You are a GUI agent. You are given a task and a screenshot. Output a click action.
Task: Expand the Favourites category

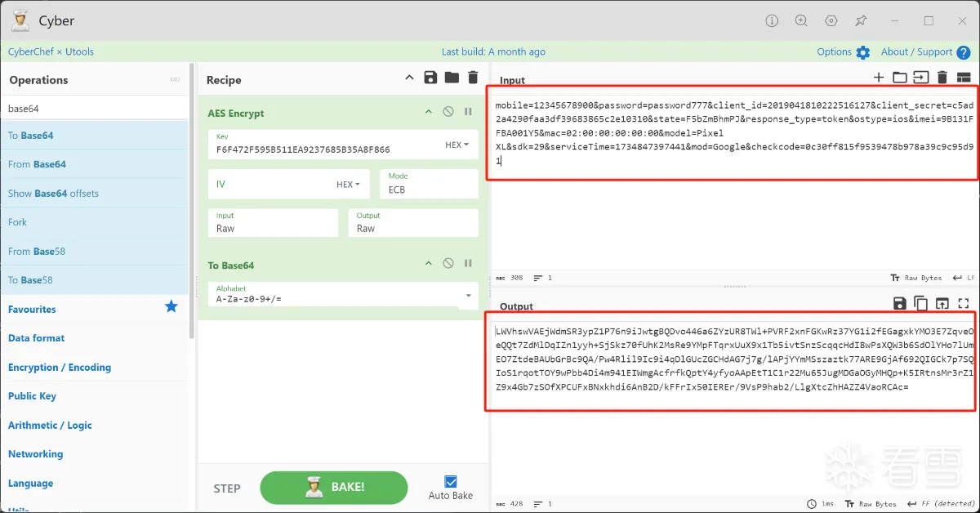point(32,309)
